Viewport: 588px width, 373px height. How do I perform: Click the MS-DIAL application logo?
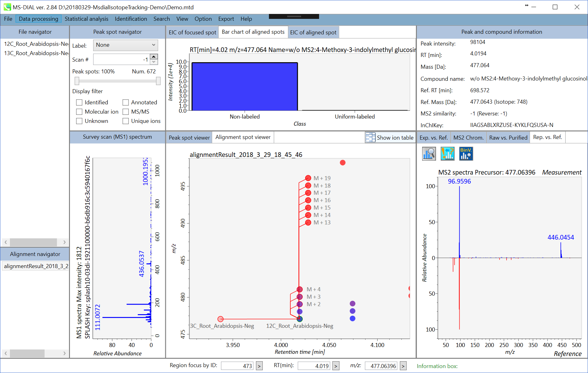[x=7, y=7]
